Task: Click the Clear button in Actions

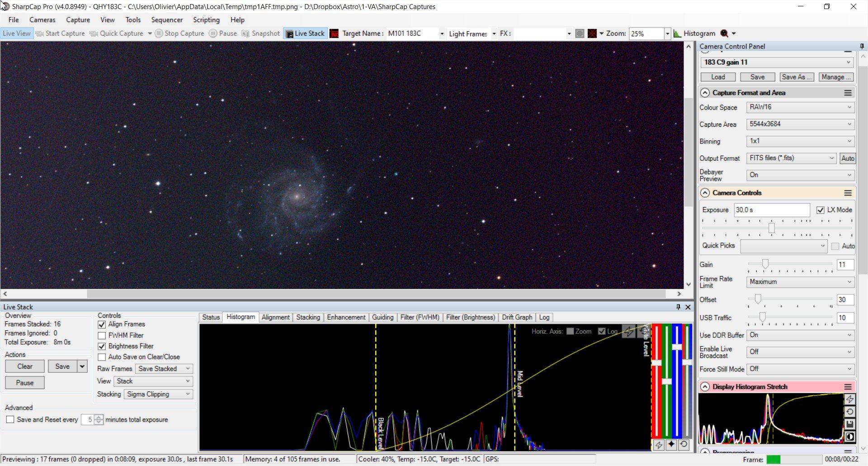Action: tap(25, 366)
